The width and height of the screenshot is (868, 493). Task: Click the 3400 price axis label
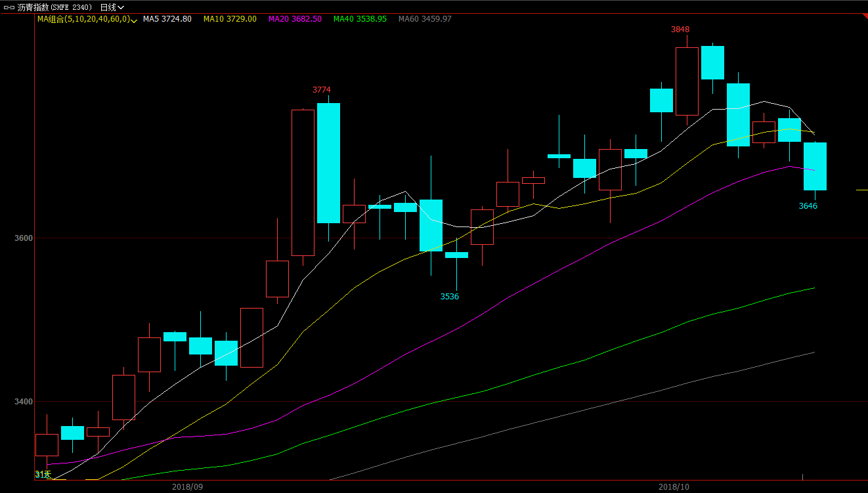[x=25, y=401]
